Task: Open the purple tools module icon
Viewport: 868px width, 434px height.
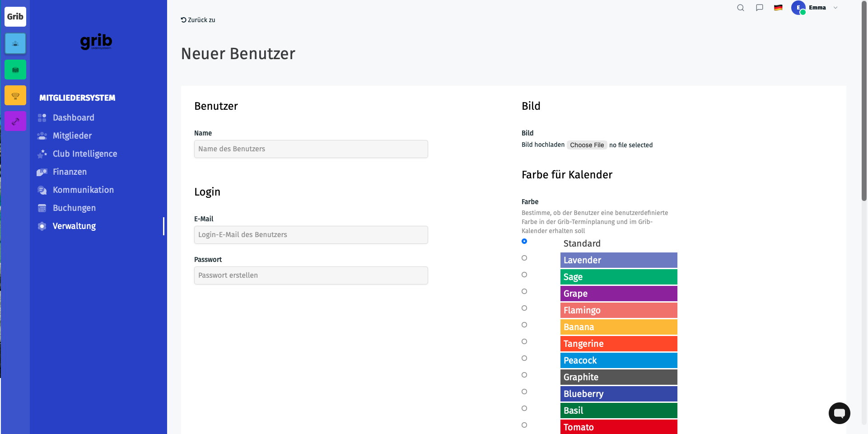Action: [x=15, y=121]
